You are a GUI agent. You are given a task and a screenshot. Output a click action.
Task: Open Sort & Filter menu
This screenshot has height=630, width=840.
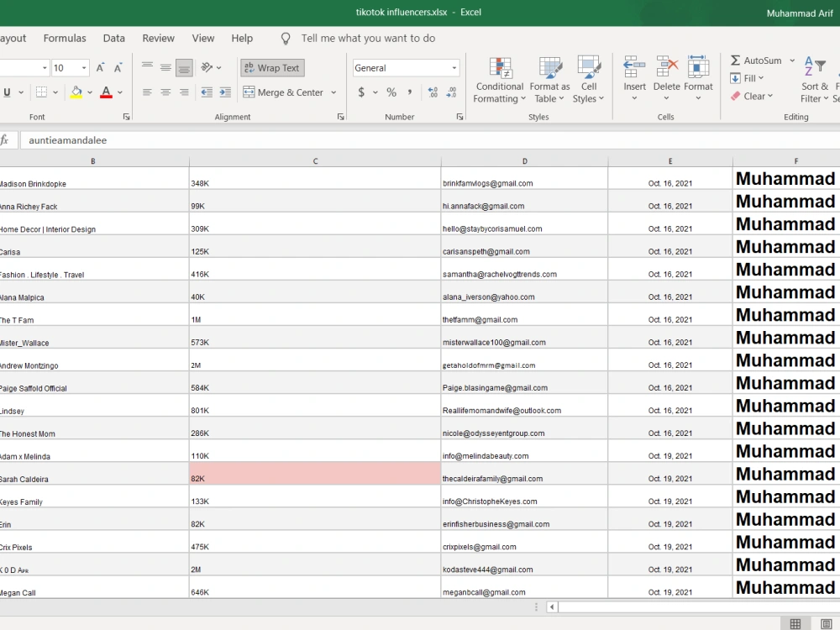[814, 81]
